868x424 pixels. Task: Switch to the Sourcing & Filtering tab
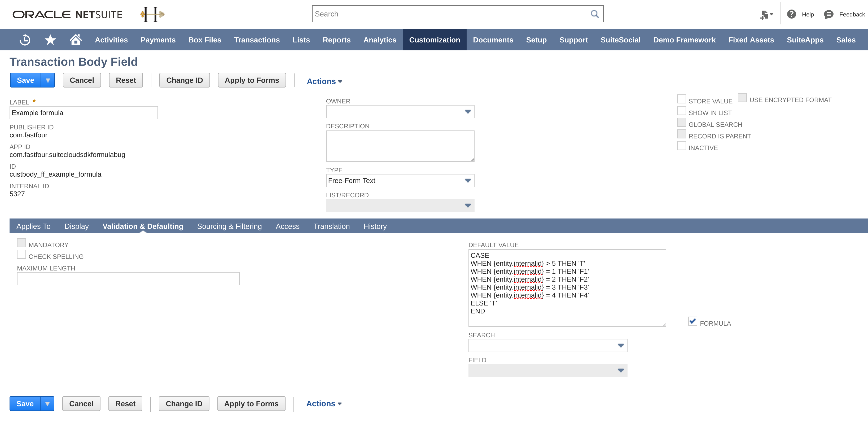click(229, 226)
